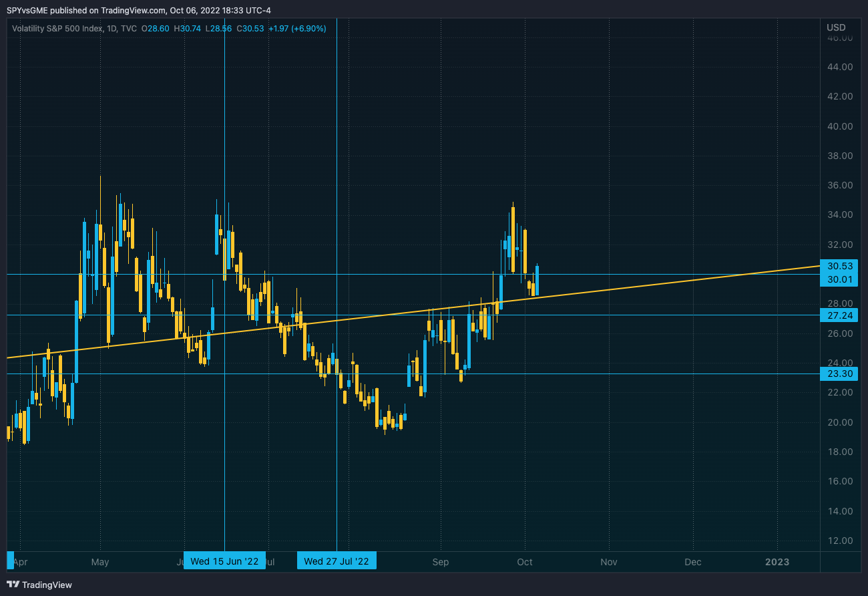
Task: Select the 'Wed 27 Jul '22' date marker
Action: [x=337, y=561]
